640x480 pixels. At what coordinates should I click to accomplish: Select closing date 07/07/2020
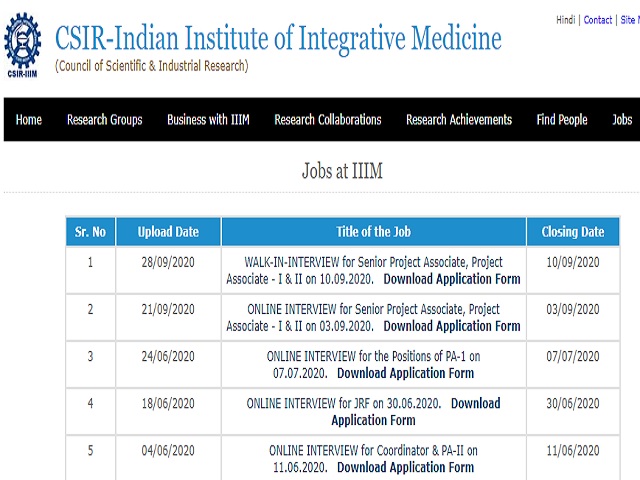(x=573, y=356)
